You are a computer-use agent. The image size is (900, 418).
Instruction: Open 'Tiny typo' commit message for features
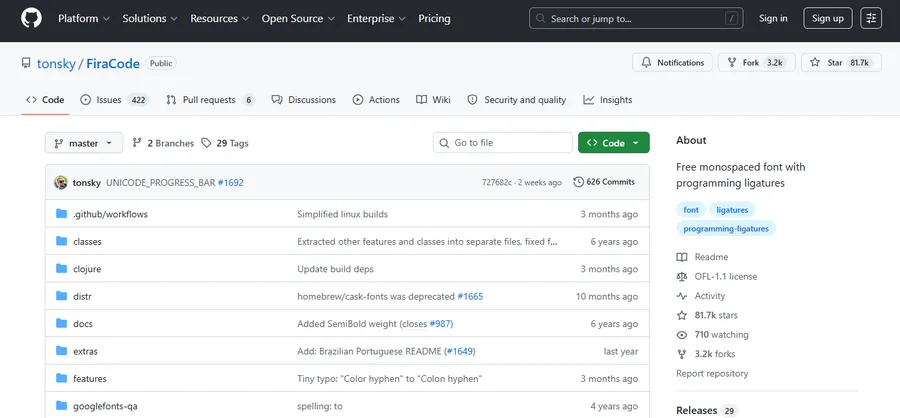click(390, 379)
